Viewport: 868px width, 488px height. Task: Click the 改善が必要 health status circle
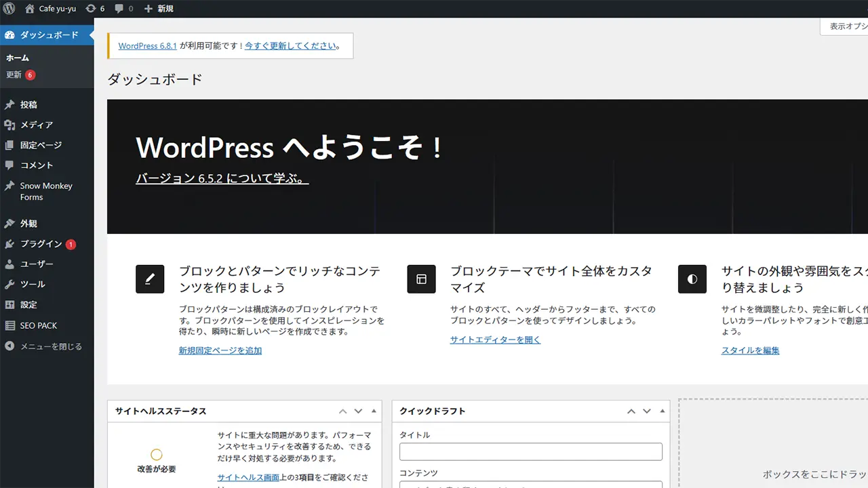coord(157,455)
